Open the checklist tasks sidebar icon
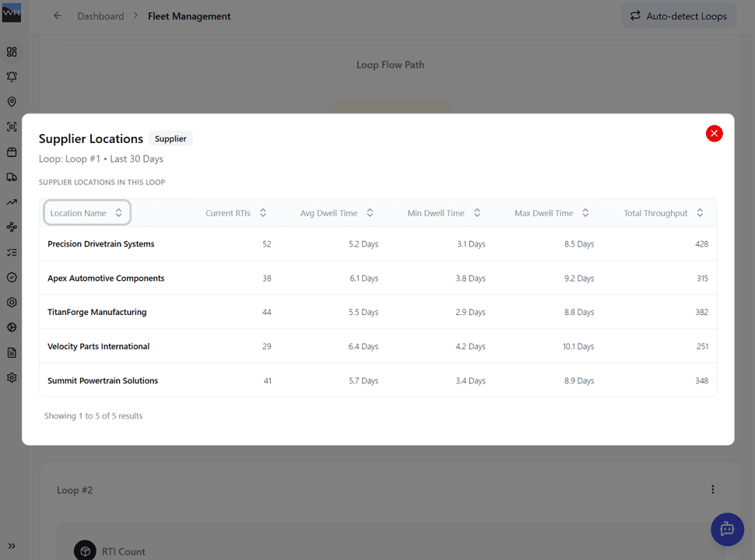 pyautogui.click(x=12, y=253)
